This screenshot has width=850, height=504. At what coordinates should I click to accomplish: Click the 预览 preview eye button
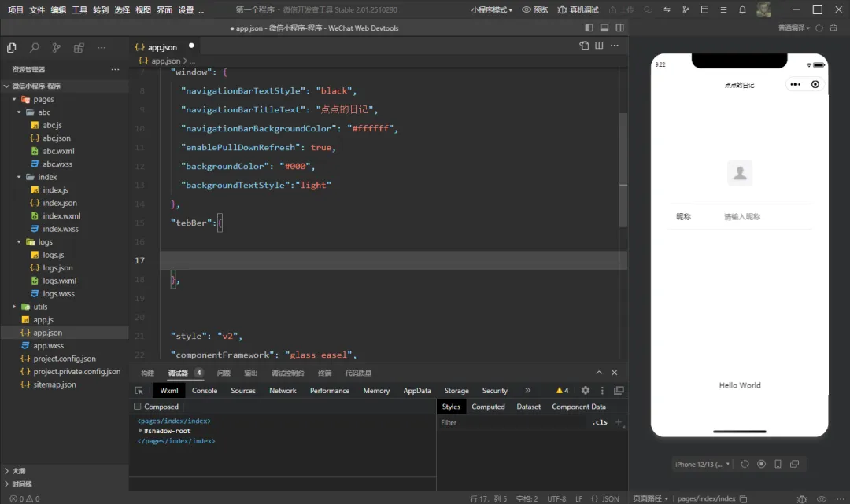pos(535,9)
